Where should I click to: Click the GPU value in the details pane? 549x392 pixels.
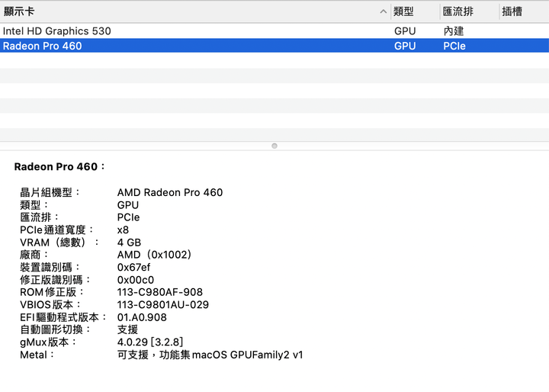coord(128,205)
